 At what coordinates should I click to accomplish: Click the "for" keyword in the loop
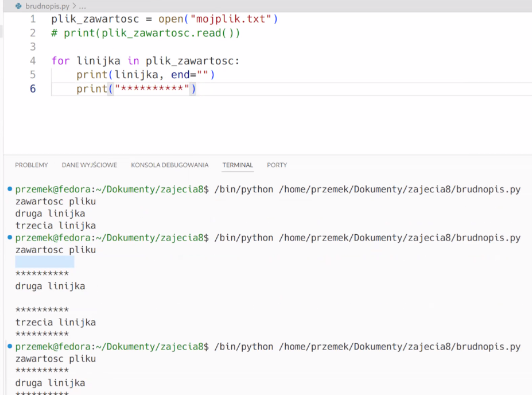click(60, 61)
